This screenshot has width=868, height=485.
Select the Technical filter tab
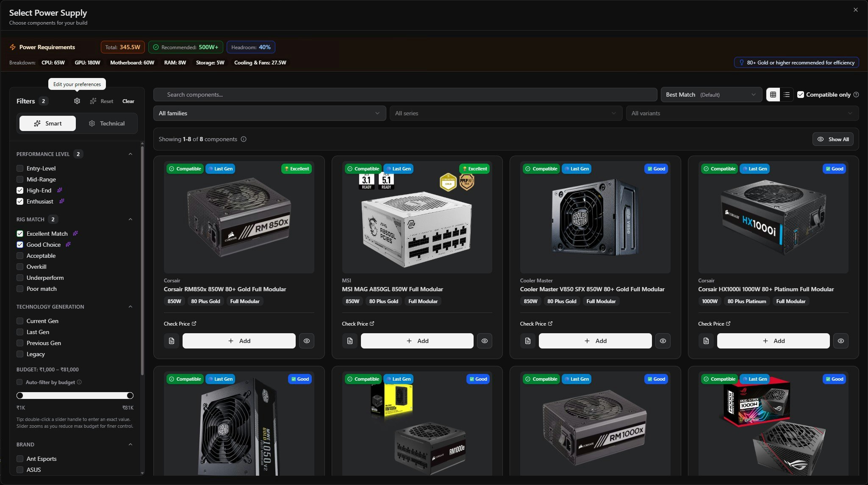[x=106, y=123]
